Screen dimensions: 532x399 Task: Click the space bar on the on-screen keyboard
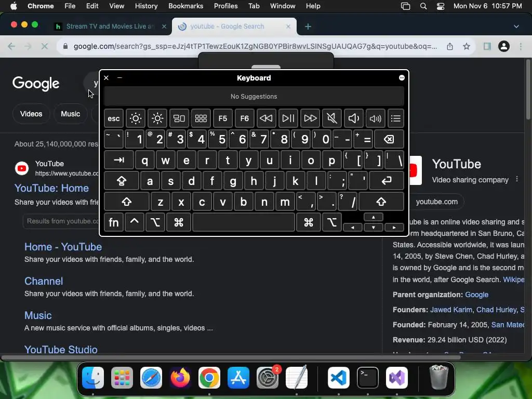tap(244, 222)
